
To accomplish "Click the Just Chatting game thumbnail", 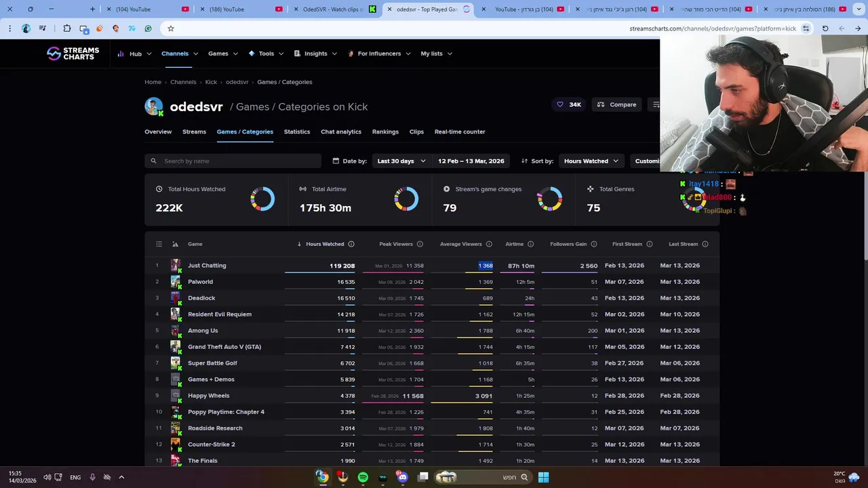I will click(x=176, y=265).
